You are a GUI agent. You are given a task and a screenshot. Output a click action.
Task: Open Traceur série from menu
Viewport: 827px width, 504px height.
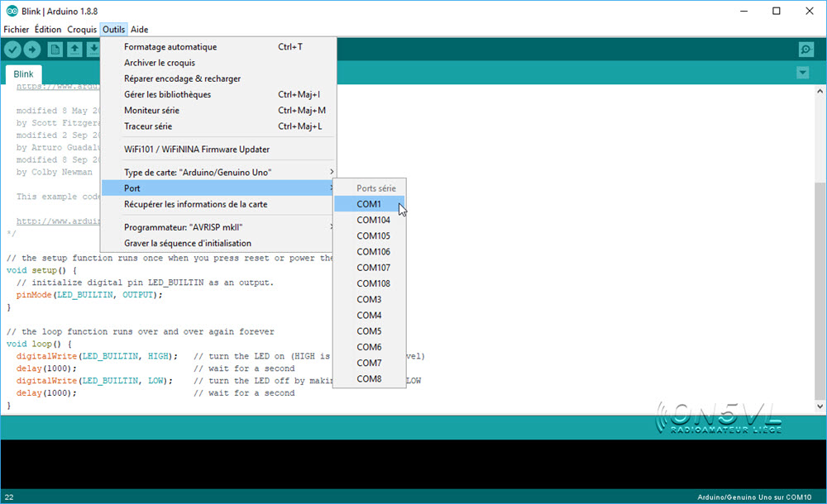[x=217, y=126]
